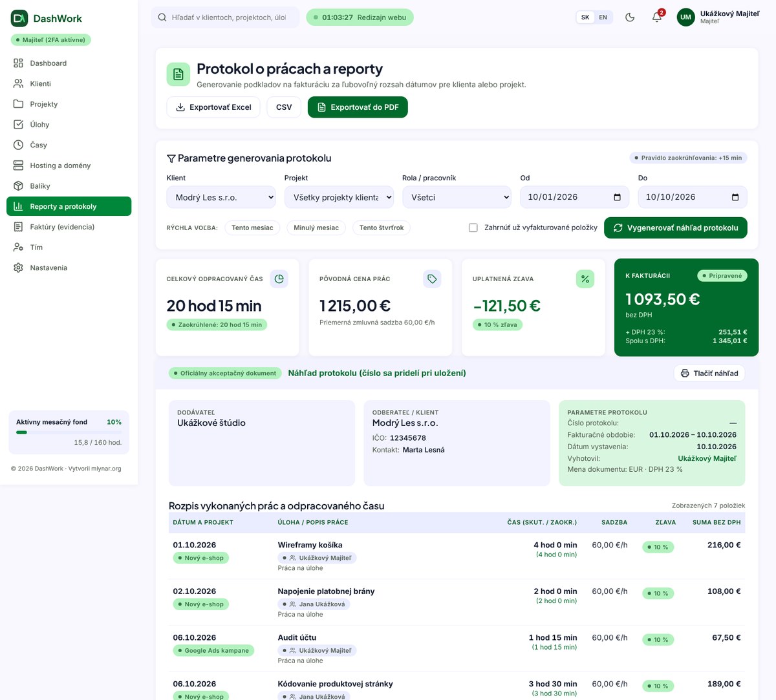Click Ukážkový Majiteľ in Vyhotovil field
This screenshot has width=776, height=700.
(707, 458)
